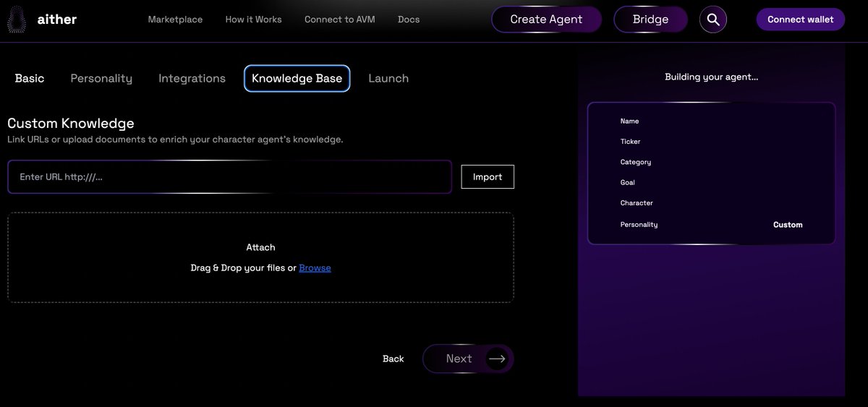Screen dimensions: 868x407
Task: Click the Ticker label in preview
Action: [630, 142]
